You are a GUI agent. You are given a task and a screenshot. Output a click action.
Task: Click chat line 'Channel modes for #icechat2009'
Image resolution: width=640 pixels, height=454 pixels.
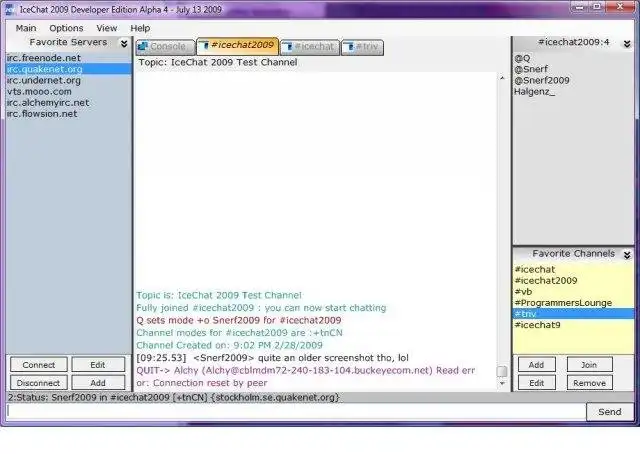coord(240,333)
